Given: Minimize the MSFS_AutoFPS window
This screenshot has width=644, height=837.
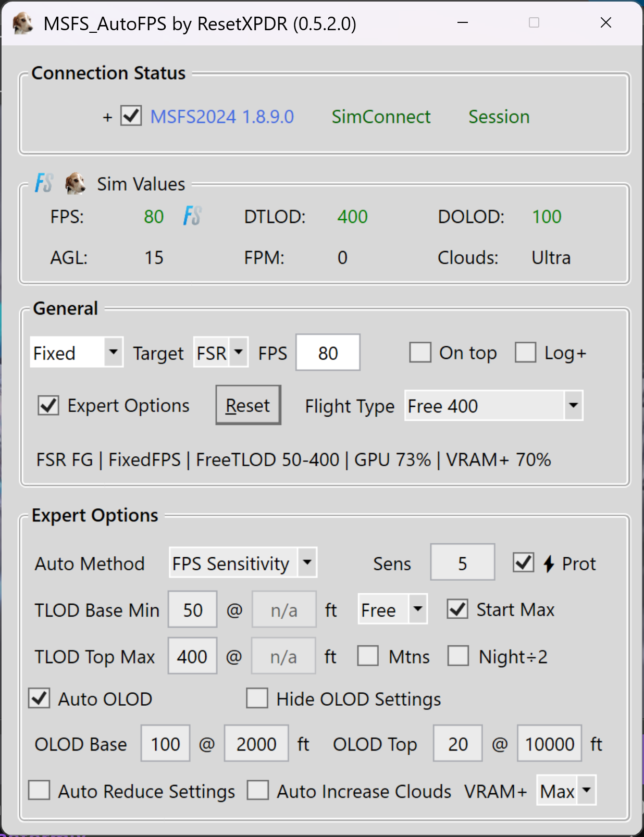Looking at the screenshot, I should point(462,23).
